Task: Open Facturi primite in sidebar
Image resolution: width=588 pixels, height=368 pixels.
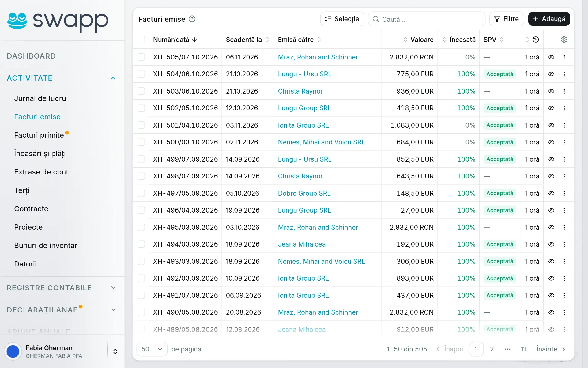Action: 39,135
